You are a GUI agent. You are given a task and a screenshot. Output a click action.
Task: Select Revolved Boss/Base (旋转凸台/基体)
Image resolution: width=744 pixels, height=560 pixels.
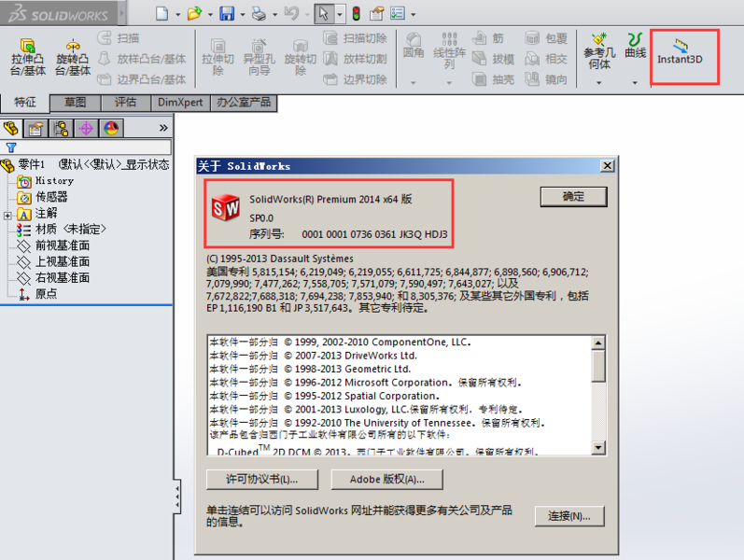point(73,58)
